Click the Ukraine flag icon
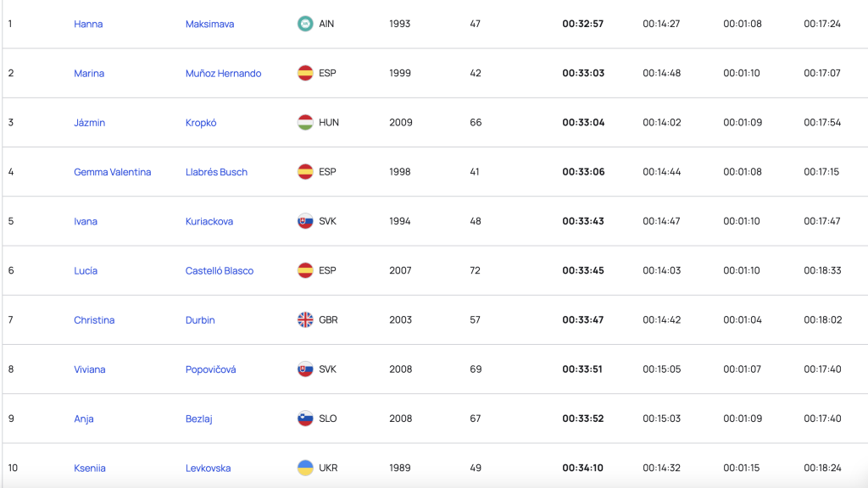The height and width of the screenshot is (488, 868). (x=305, y=468)
